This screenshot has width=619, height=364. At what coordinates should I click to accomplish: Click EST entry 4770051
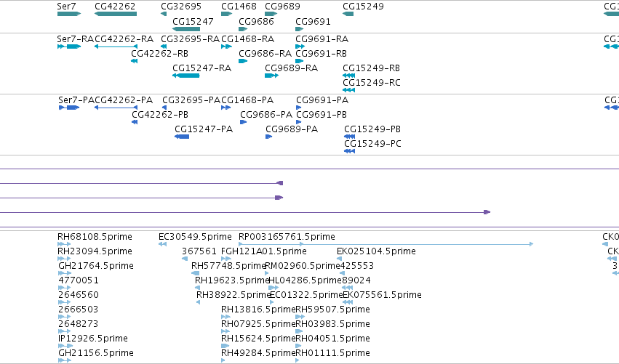[79, 280]
